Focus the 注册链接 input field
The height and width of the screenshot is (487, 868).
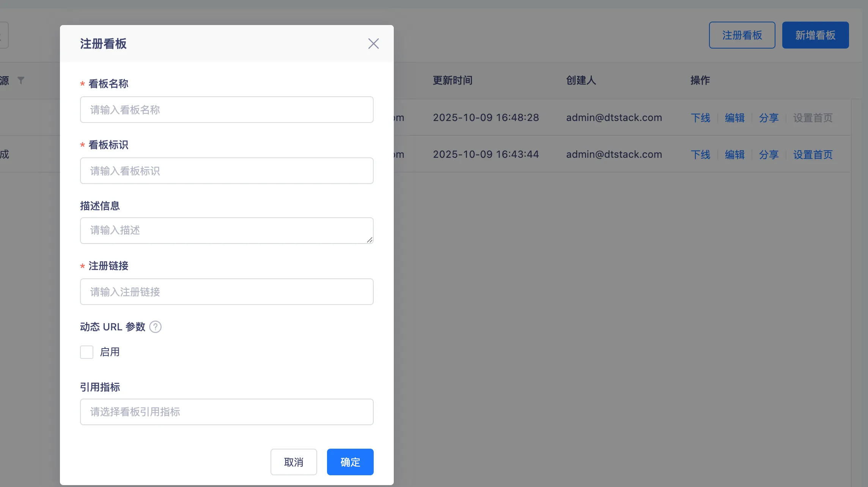(226, 292)
